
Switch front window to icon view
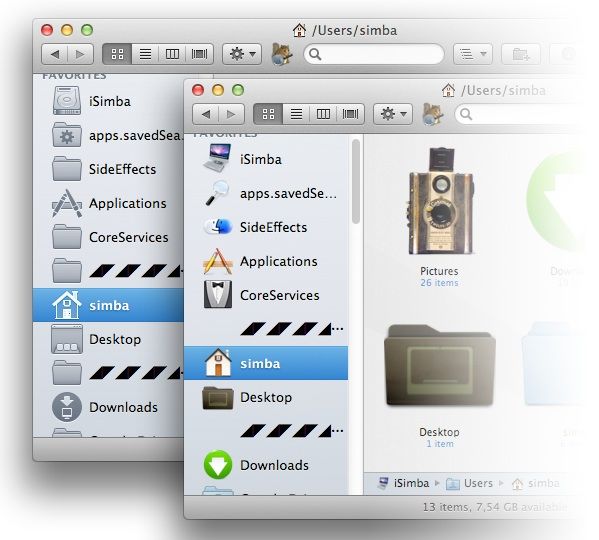pyautogui.click(x=268, y=114)
